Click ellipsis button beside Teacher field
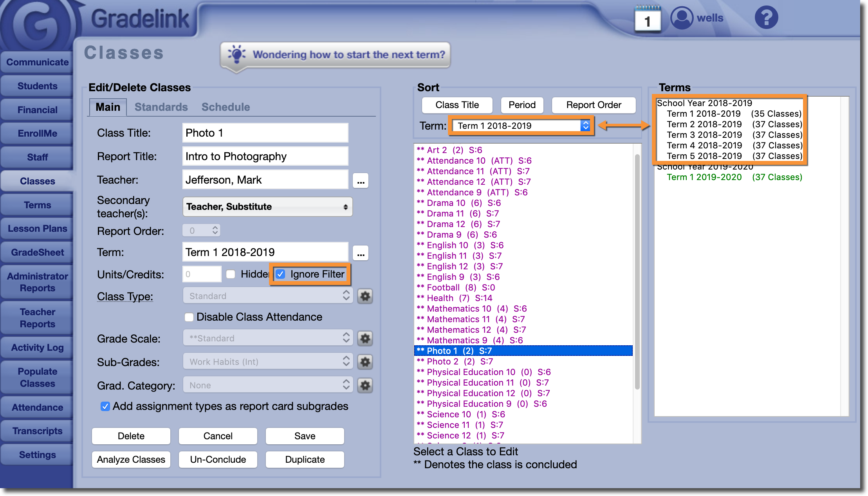 [361, 181]
